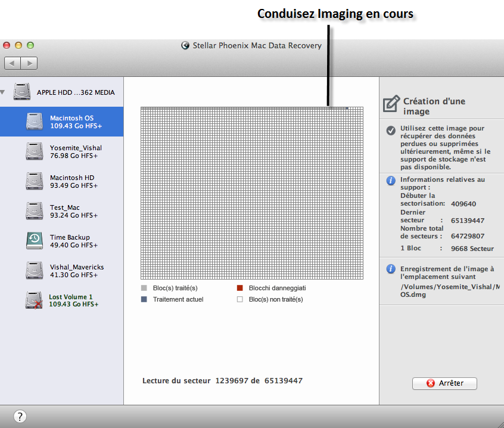This screenshot has height=428, width=504.
Task: Click the Blocchi danneggiati legend label
Action: pos(278,288)
